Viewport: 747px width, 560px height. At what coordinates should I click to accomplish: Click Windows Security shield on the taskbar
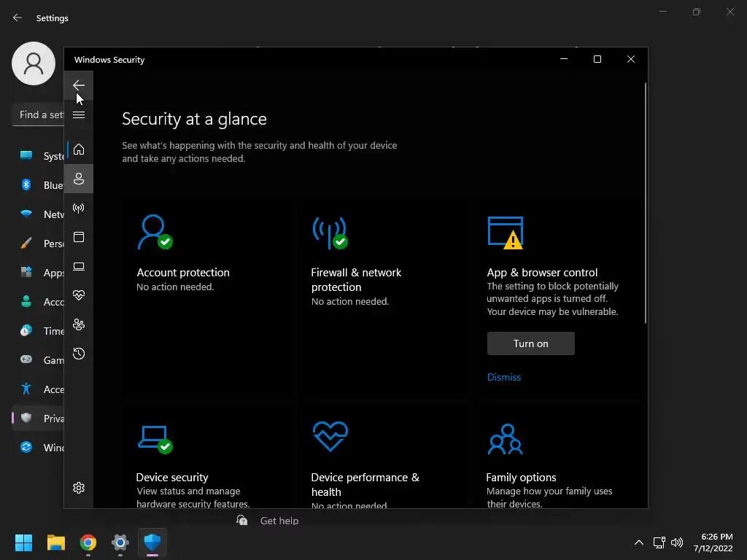(x=152, y=542)
